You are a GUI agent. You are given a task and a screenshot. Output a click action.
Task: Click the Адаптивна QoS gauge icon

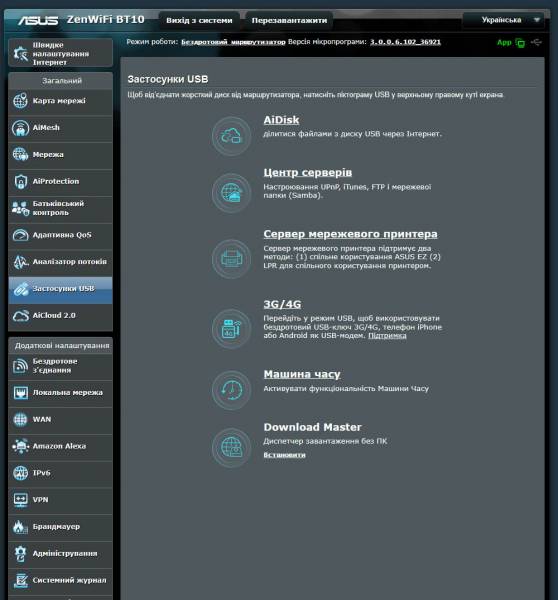(x=20, y=235)
